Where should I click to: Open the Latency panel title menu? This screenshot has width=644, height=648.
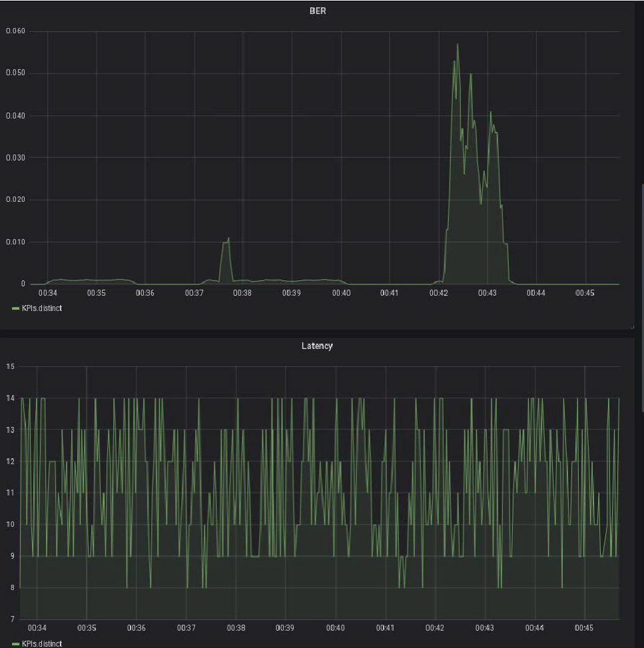point(317,346)
